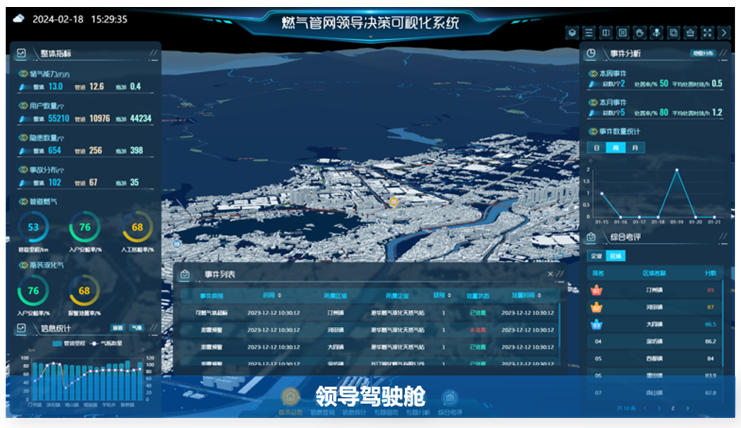
Task: Select the hand pan tool icon
Action: (x=640, y=32)
